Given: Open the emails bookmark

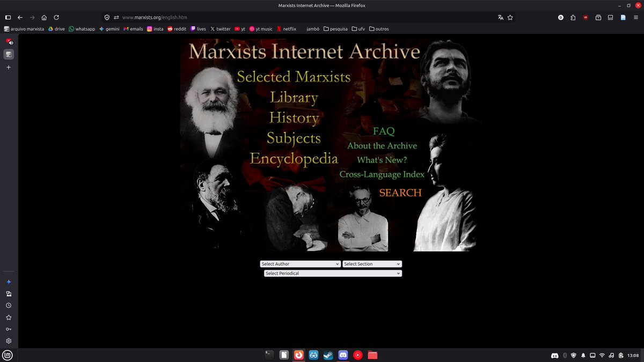Looking at the screenshot, I should pyautogui.click(x=133, y=29).
